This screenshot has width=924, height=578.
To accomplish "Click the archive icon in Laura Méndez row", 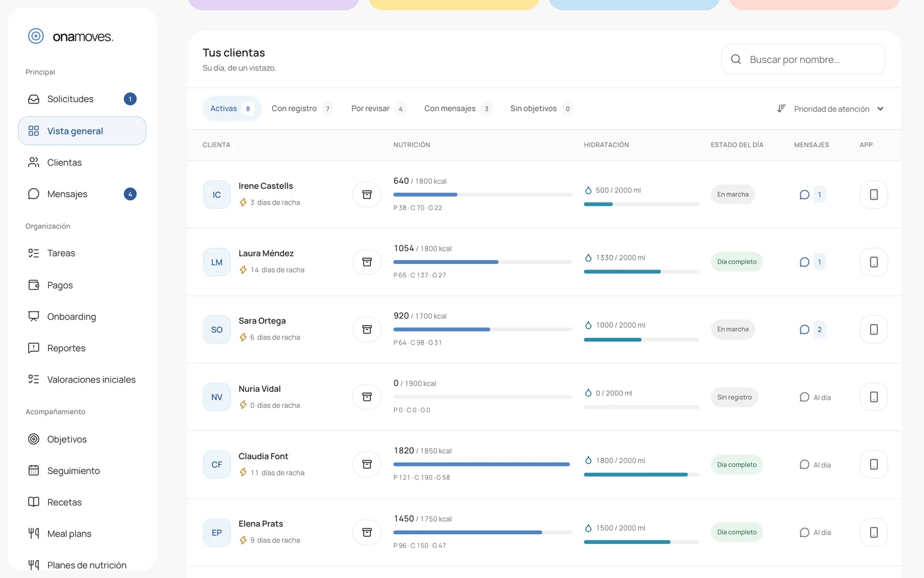I will pos(367,262).
